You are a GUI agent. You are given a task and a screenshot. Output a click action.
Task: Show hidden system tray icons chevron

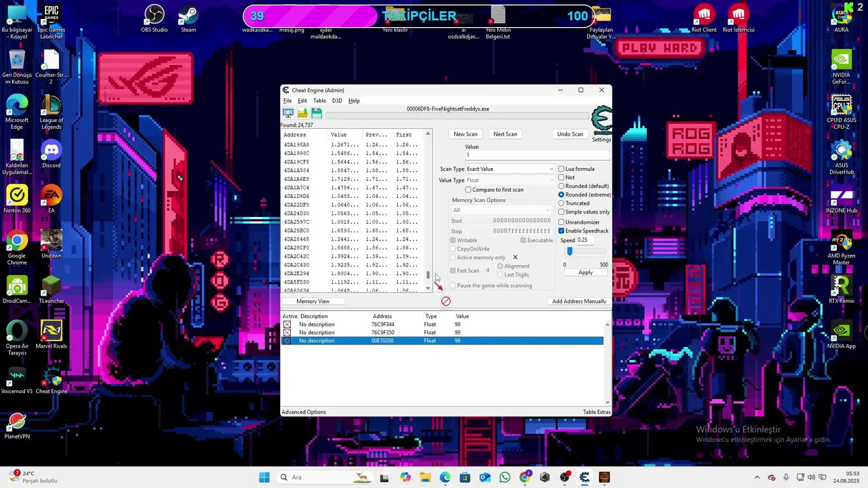[757, 477]
